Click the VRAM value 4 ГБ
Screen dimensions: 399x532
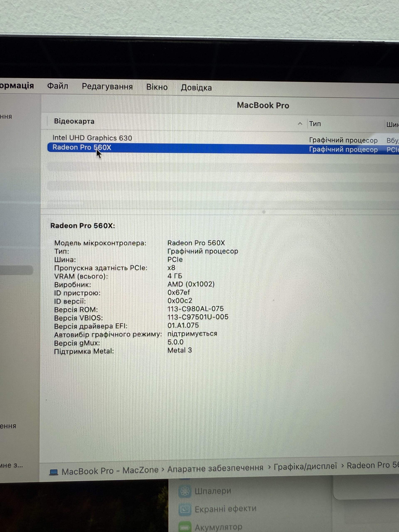[175, 276]
